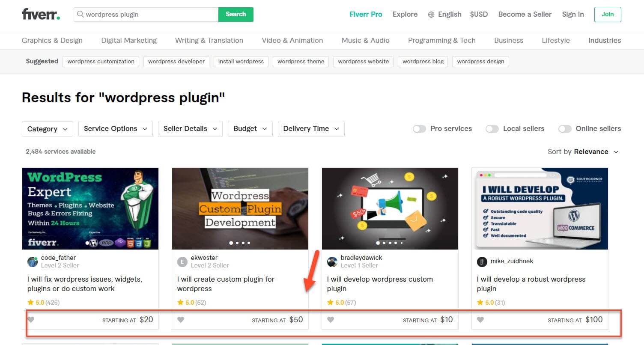The image size is (644, 345).
Task: Click the Fiverr logo
Action: (41, 14)
